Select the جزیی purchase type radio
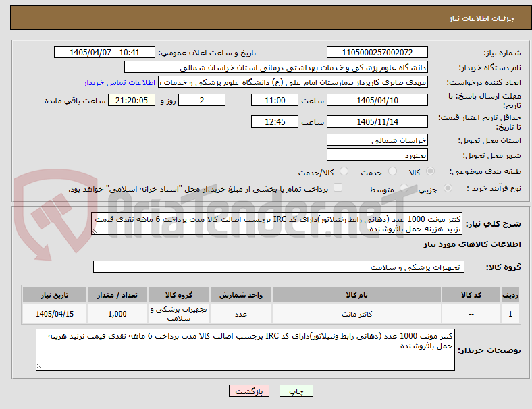Viewport: 532px width, 409px height. [x=448, y=188]
